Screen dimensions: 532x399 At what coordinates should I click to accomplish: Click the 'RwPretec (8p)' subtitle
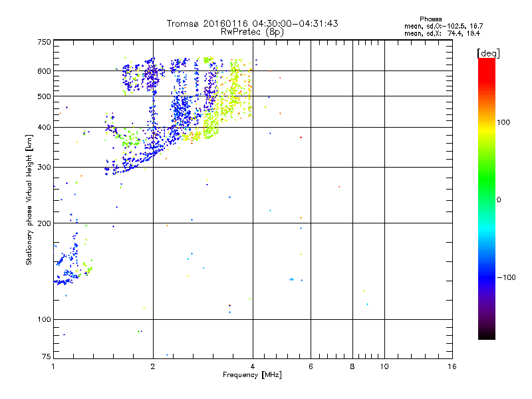[x=252, y=32]
